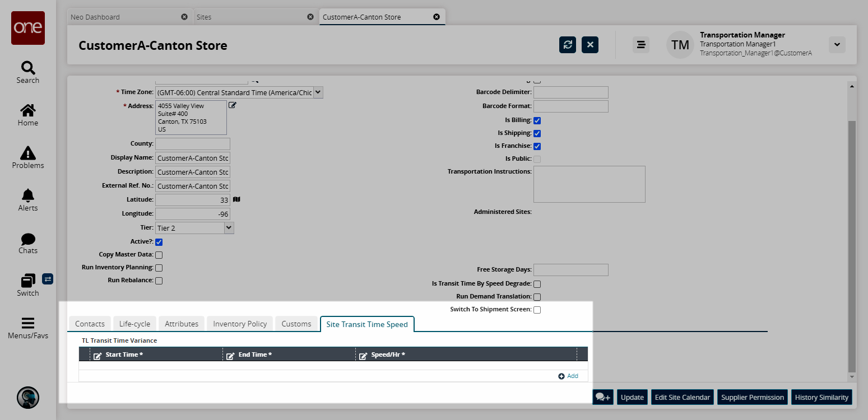Click Add link in transit table
The width and height of the screenshot is (868, 420).
pyautogui.click(x=569, y=376)
